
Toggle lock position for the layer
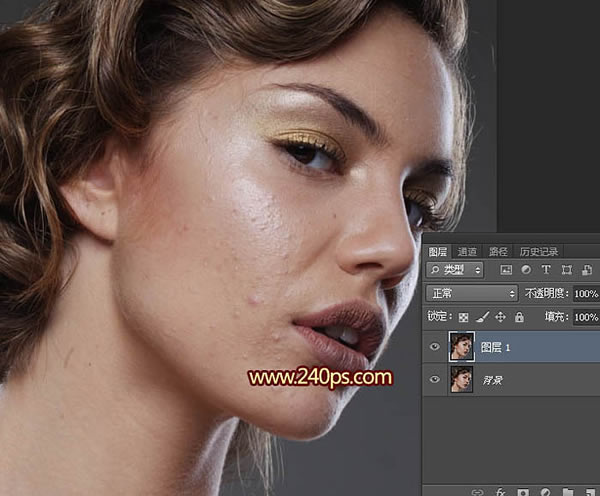click(x=500, y=317)
